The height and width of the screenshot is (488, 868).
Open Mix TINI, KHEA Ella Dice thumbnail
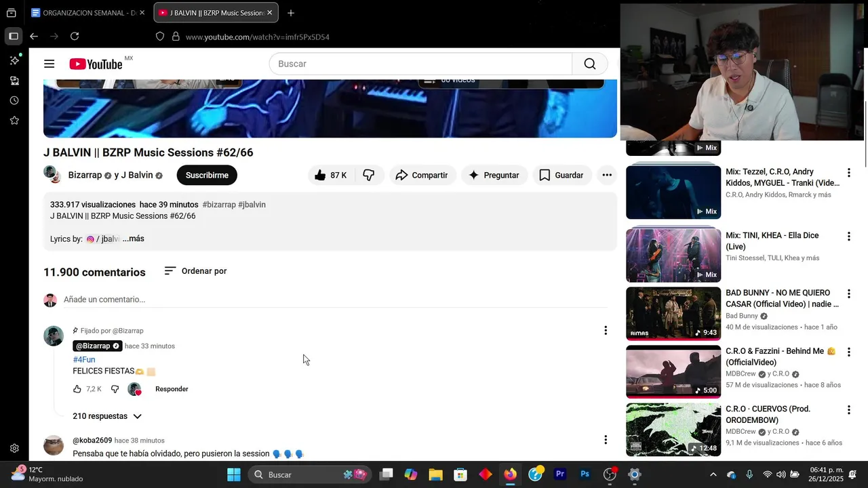673,255
